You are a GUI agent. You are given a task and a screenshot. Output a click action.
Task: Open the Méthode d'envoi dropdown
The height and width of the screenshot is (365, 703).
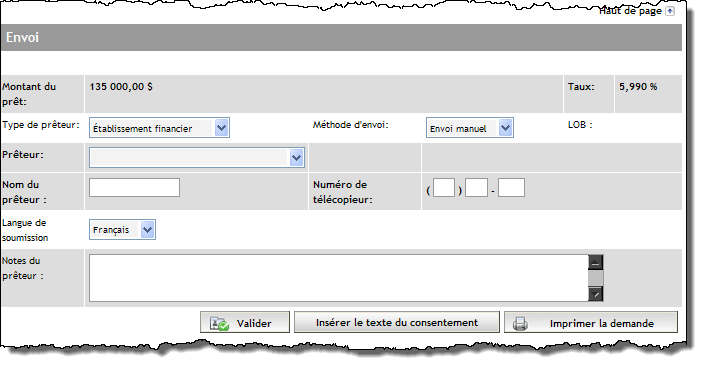pyautogui.click(x=469, y=128)
